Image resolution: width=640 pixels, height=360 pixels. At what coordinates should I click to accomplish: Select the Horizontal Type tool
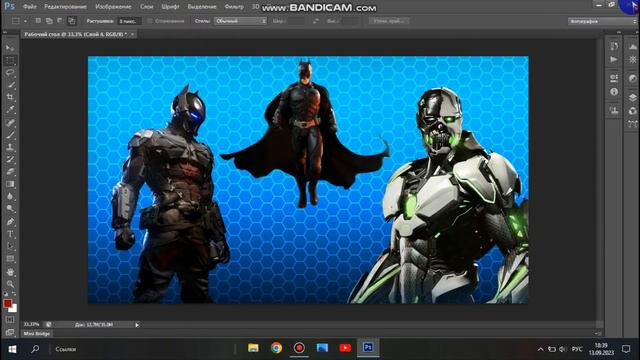(x=10, y=234)
